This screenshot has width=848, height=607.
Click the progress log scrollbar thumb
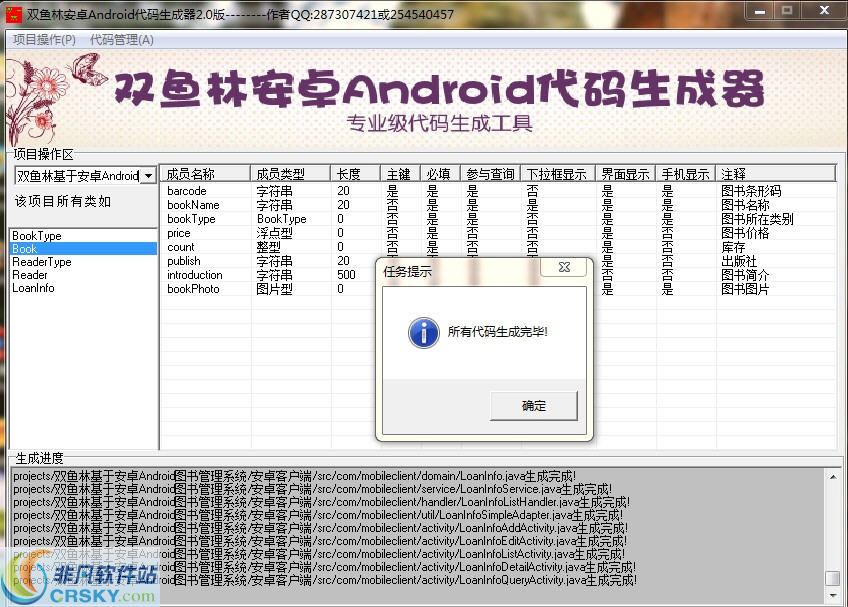click(833, 578)
